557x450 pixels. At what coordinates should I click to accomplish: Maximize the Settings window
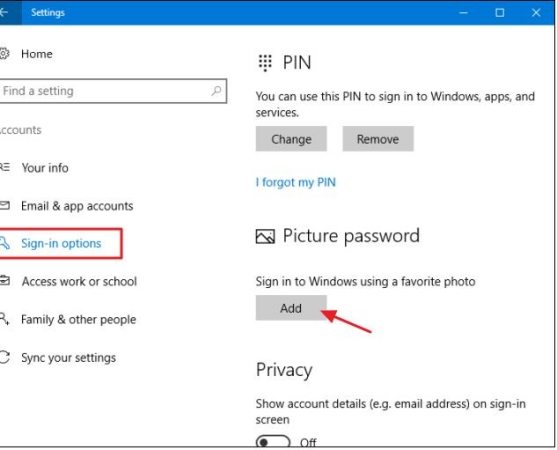(500, 13)
